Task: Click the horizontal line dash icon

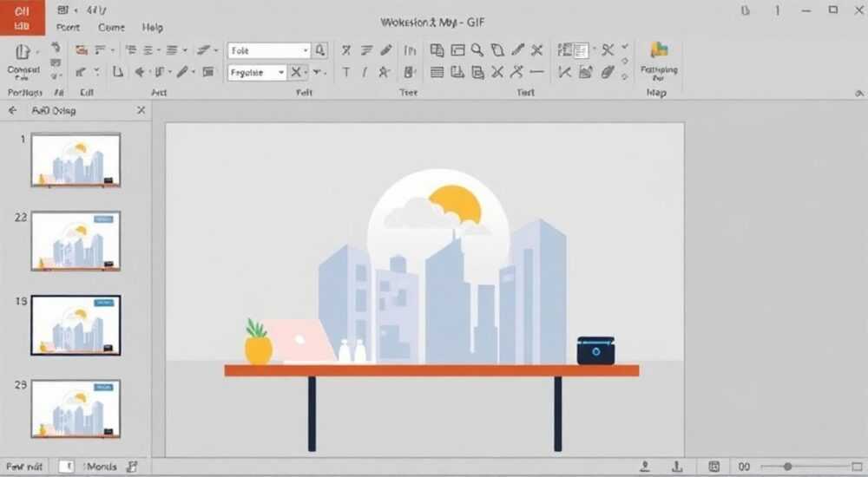Action: 536,72
